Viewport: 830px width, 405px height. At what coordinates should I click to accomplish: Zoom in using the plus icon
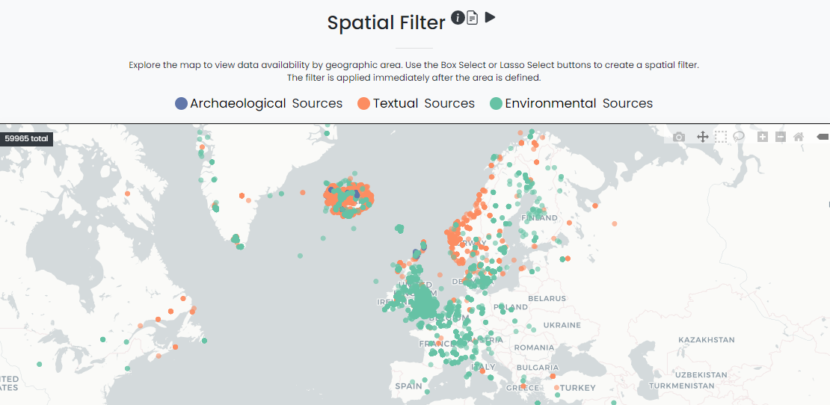coord(763,136)
